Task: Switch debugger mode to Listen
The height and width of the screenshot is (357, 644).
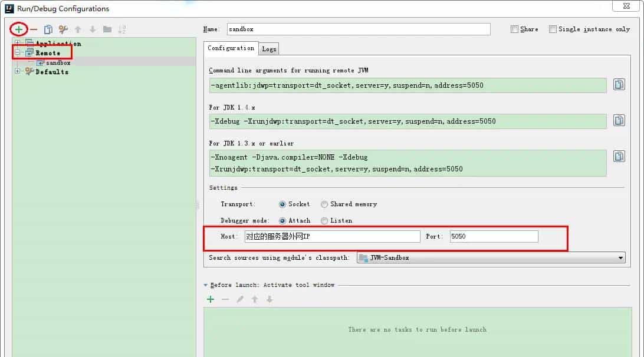Action: (x=324, y=220)
